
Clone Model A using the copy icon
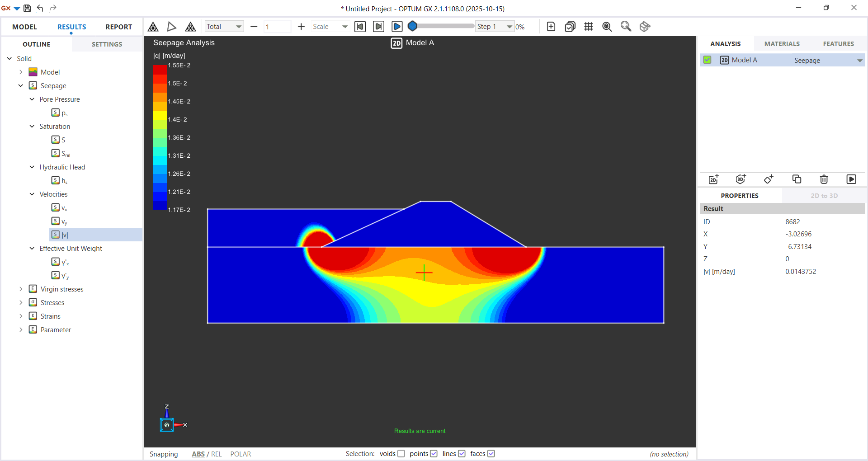pos(797,179)
